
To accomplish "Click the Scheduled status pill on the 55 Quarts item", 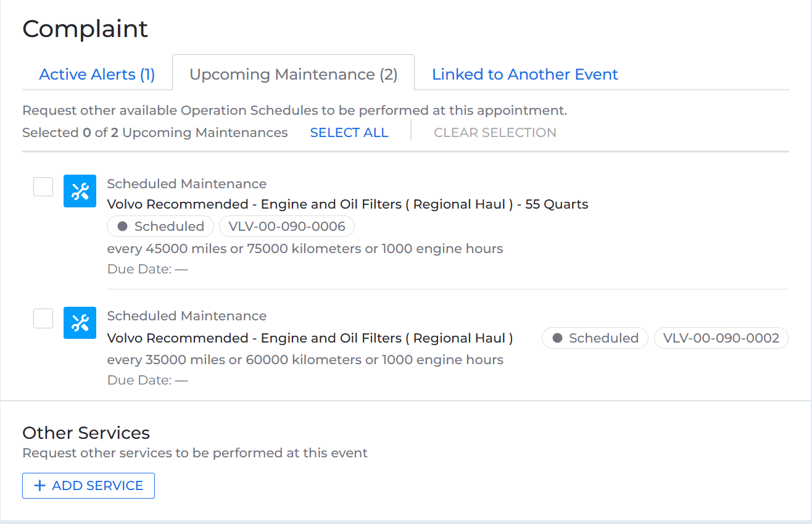I will click(160, 226).
